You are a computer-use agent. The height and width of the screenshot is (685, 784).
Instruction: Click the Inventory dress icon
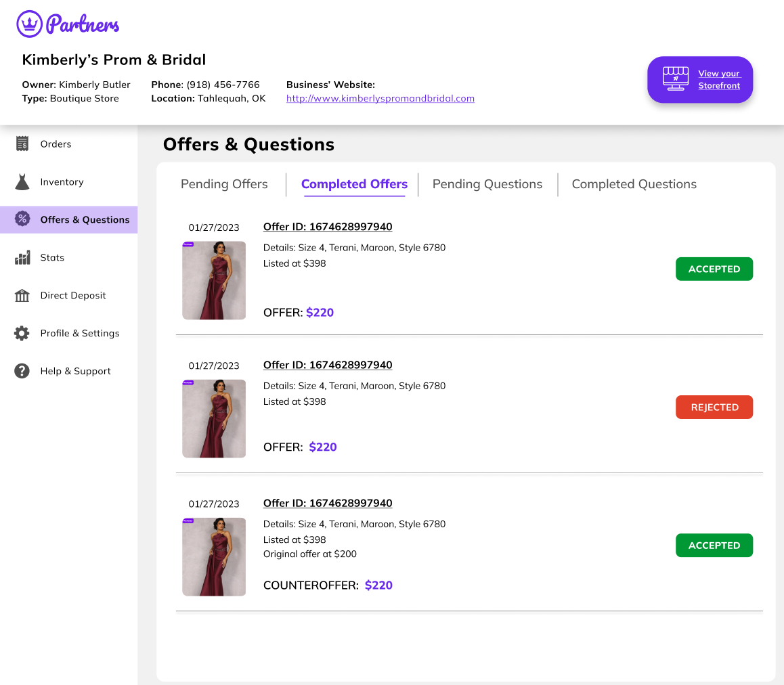coord(22,182)
